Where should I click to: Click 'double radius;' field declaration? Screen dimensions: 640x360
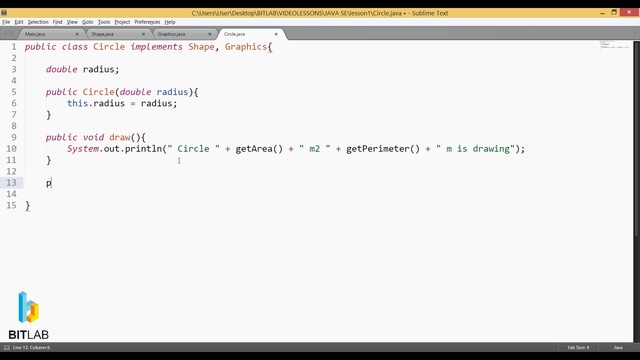(x=82, y=69)
